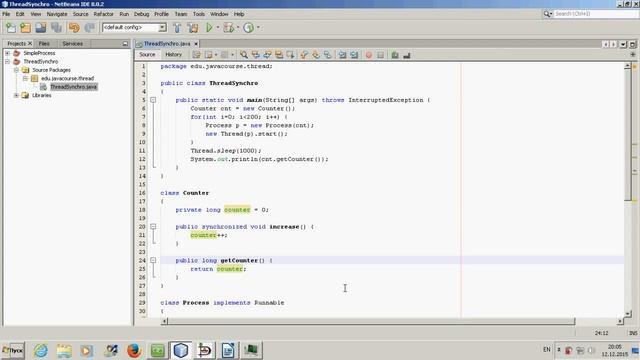Click the Start button on taskbar

(x=13, y=351)
